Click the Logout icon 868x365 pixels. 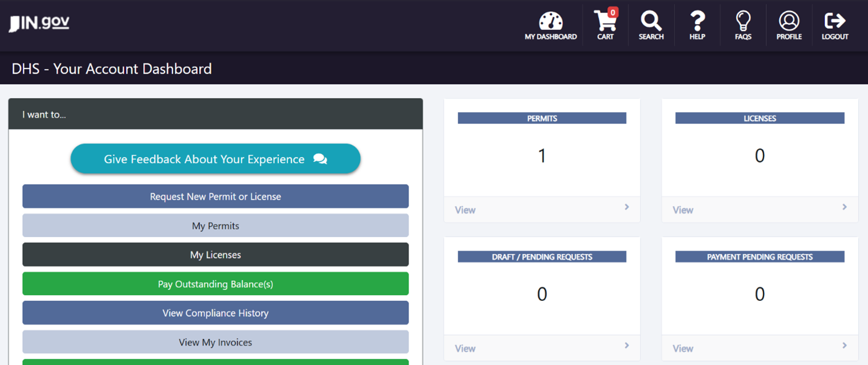(x=835, y=21)
